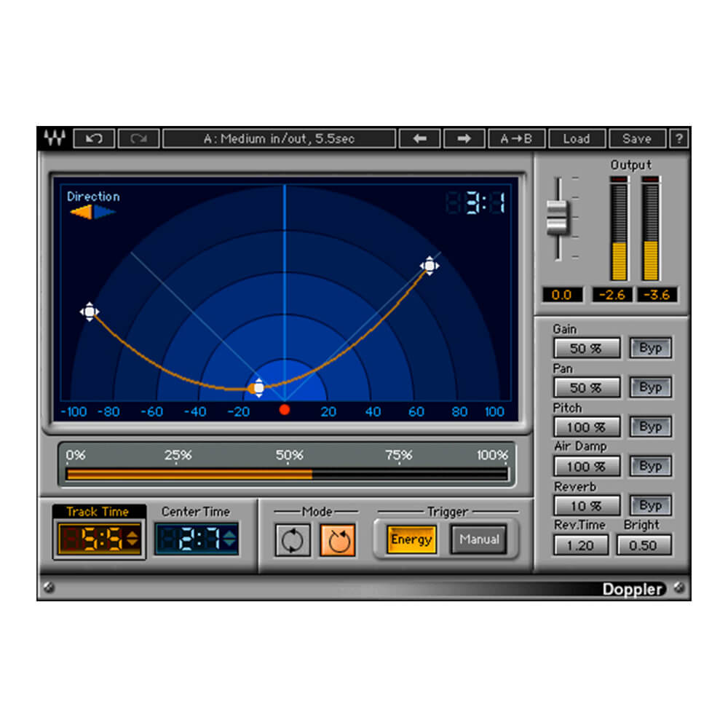This screenshot has width=728, height=728.
Task: Click the left meter peak value -2.6
Action: tap(612, 295)
